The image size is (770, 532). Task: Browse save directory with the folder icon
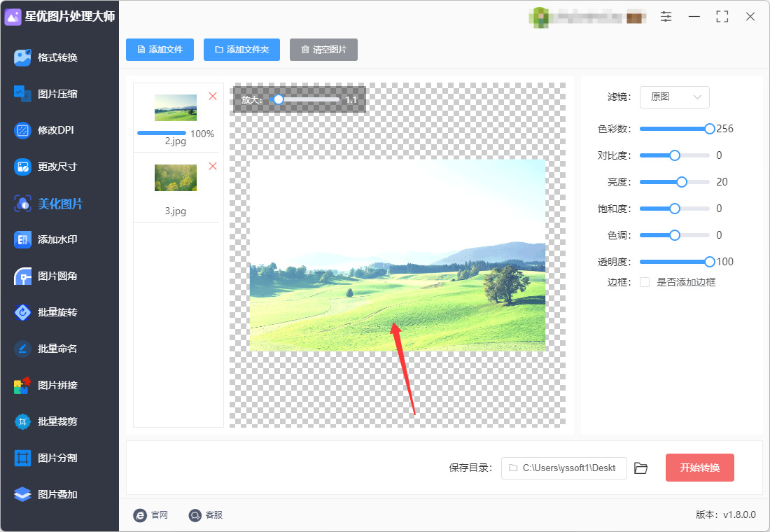point(640,468)
